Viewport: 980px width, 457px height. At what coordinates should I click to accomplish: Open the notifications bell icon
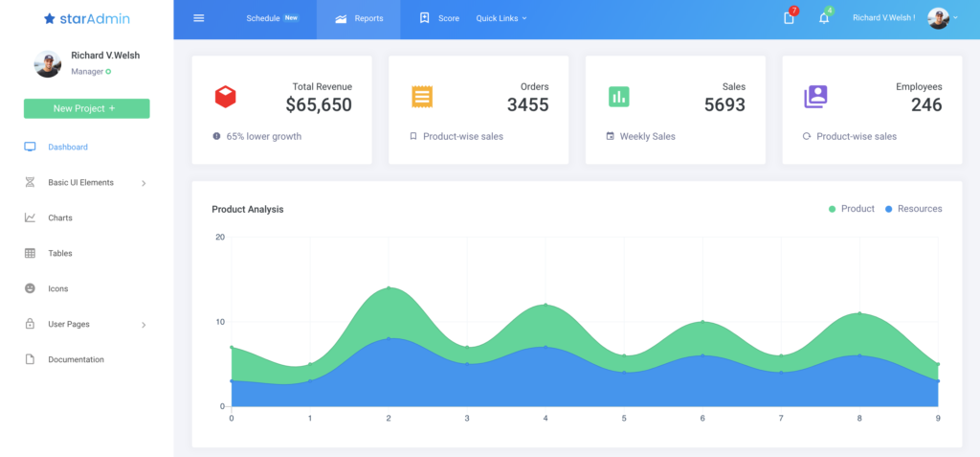coord(823,18)
